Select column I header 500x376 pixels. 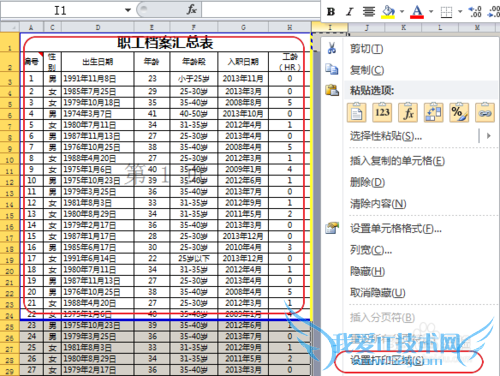[x=330, y=27]
